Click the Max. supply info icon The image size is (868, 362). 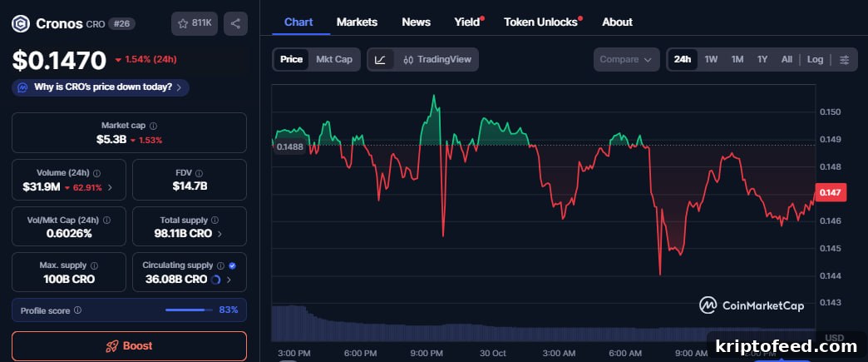[x=94, y=265]
